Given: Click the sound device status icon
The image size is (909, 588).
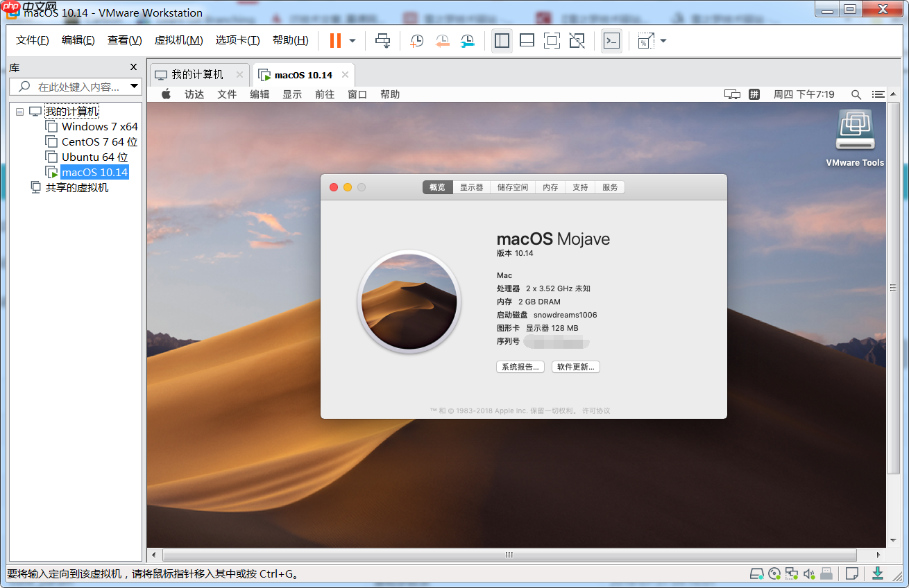Looking at the screenshot, I should click(x=808, y=573).
